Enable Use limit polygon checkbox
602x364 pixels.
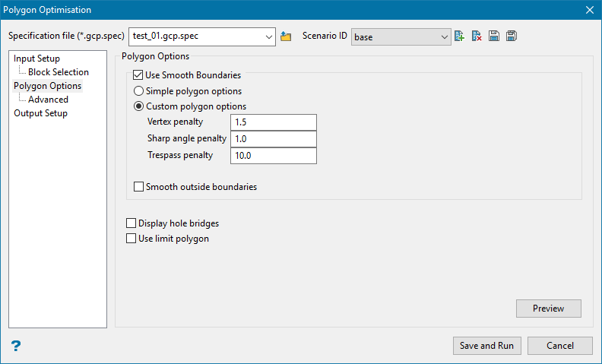131,239
